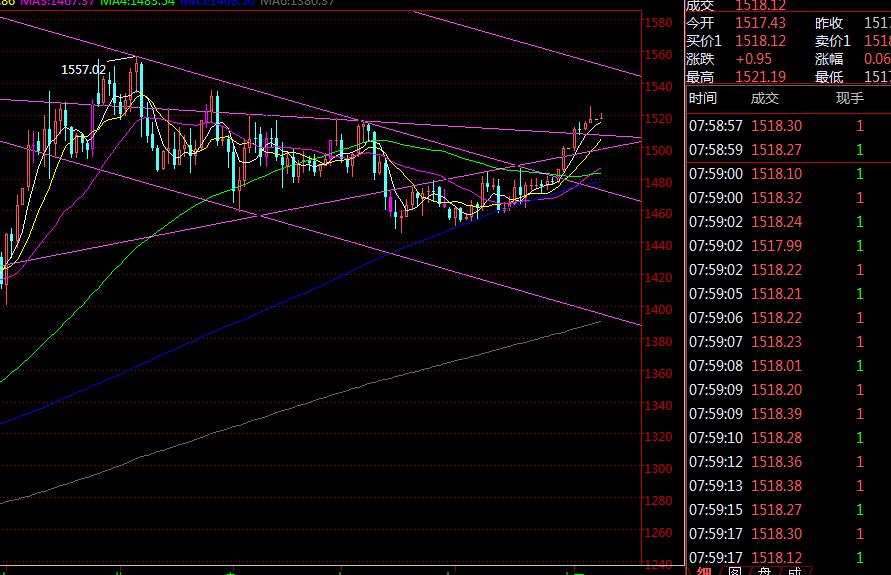Click the 1557.02 peak price label on chart
This screenshot has height=575, width=891.
[x=83, y=69]
